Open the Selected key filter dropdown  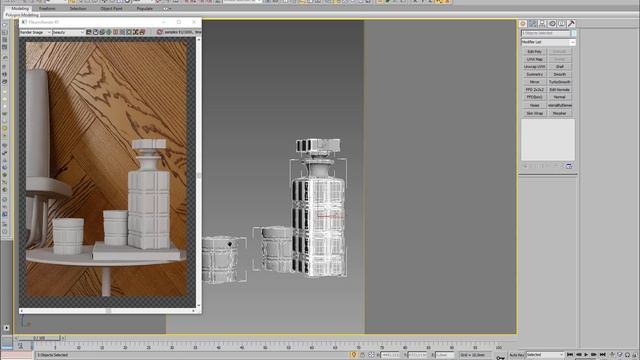(545, 355)
